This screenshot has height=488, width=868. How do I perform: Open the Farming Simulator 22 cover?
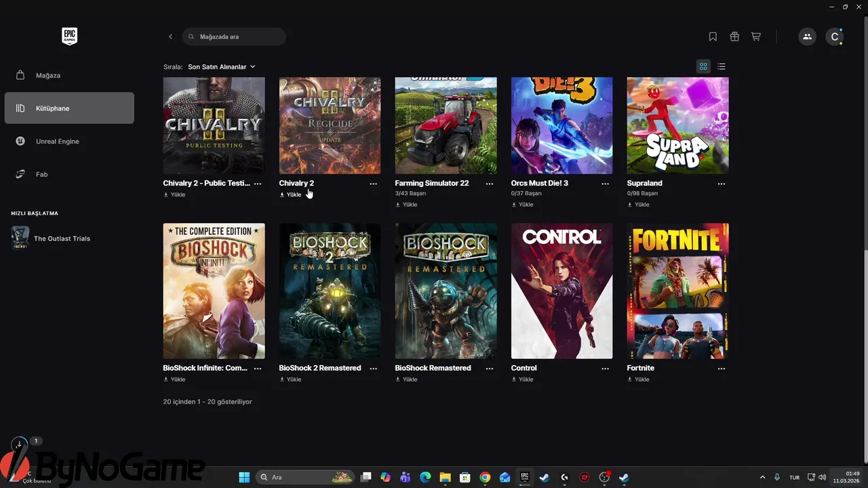446,125
